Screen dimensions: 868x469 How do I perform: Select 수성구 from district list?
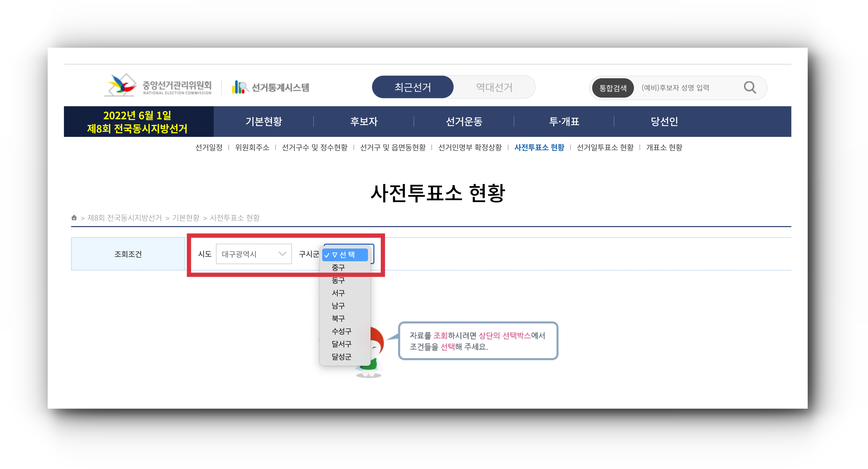(x=345, y=331)
